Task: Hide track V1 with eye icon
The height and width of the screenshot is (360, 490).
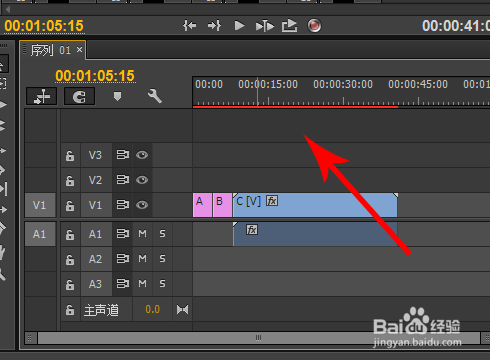Action: tap(142, 205)
